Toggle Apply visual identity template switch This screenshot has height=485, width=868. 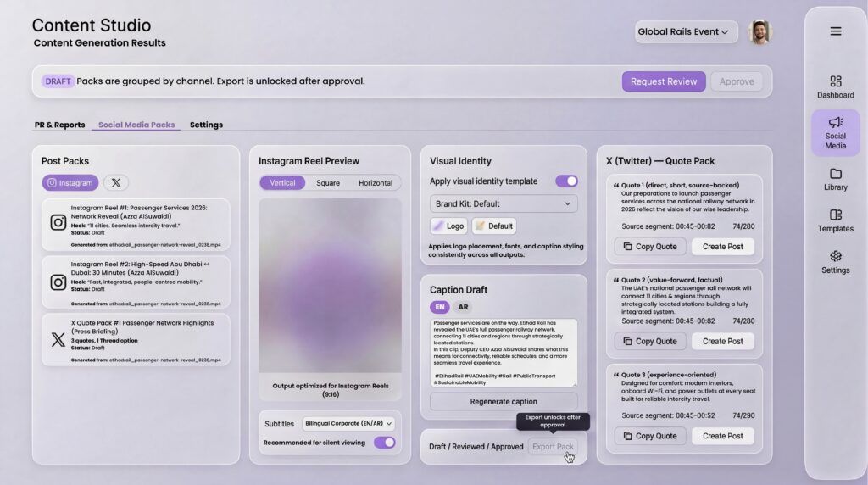point(565,181)
